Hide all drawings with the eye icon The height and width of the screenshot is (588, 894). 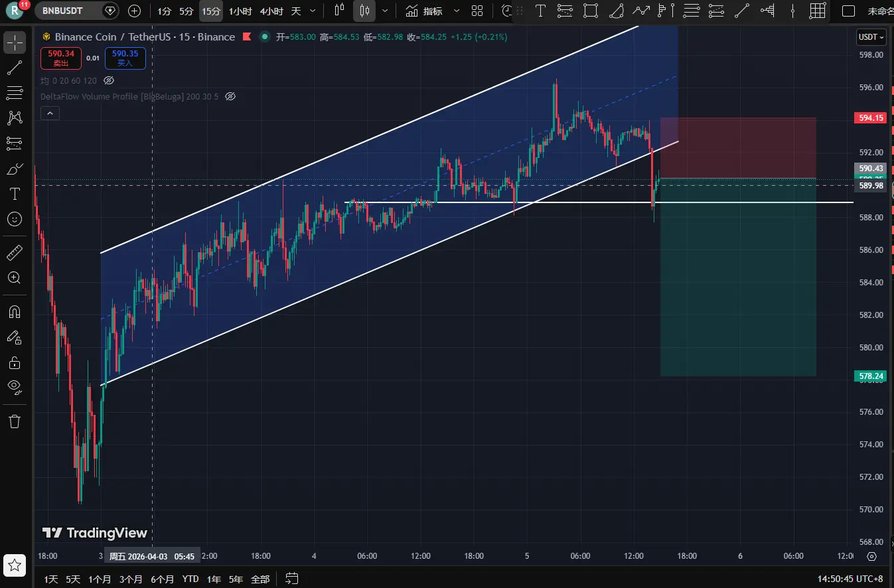pos(15,388)
